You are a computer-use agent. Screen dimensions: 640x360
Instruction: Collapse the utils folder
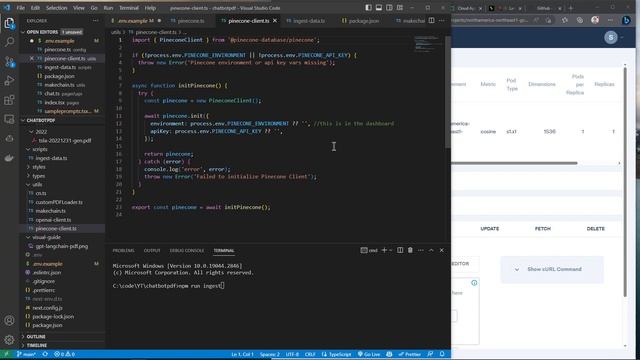tap(37, 184)
